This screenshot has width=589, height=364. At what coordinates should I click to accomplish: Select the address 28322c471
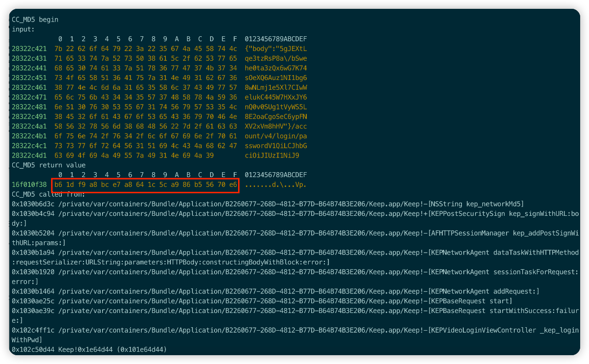[x=29, y=97]
